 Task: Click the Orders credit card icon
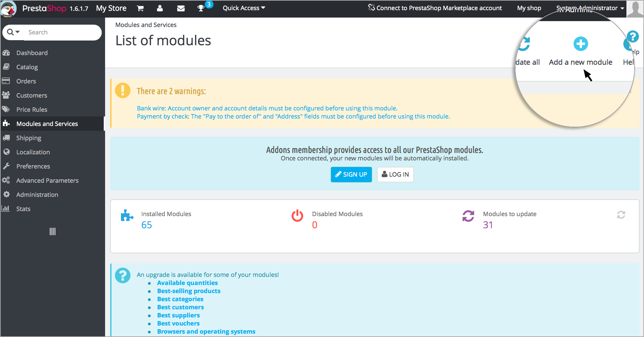pos(6,81)
